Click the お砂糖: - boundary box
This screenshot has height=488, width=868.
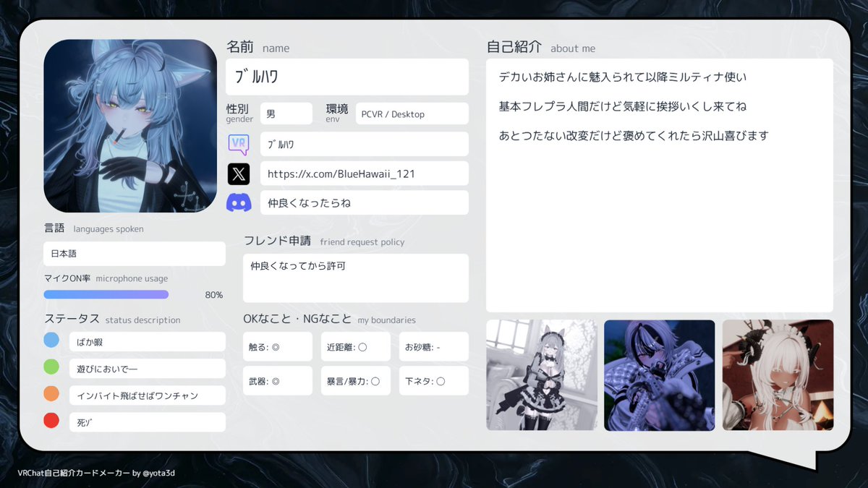click(x=434, y=346)
